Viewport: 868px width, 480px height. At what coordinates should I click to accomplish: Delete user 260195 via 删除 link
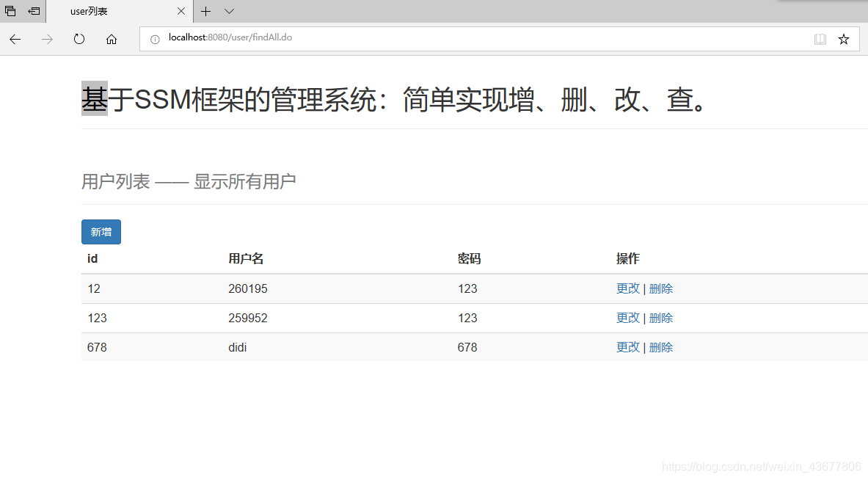coord(661,288)
